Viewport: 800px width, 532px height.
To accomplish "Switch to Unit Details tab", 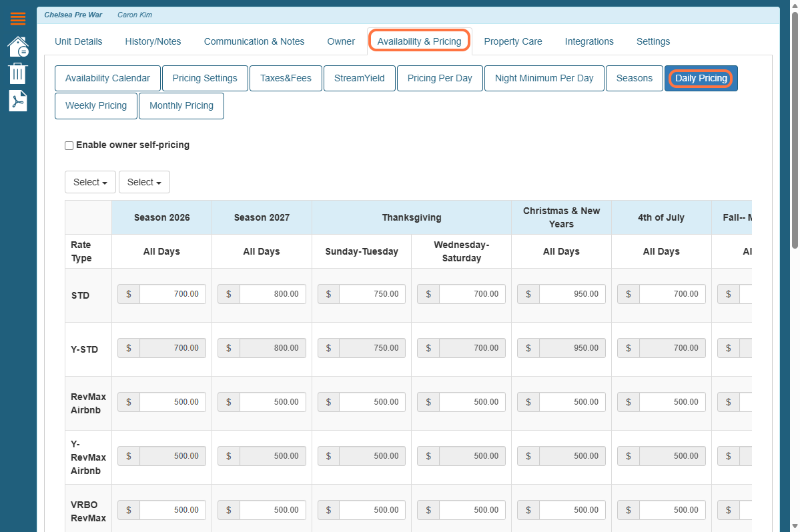I will (x=79, y=41).
